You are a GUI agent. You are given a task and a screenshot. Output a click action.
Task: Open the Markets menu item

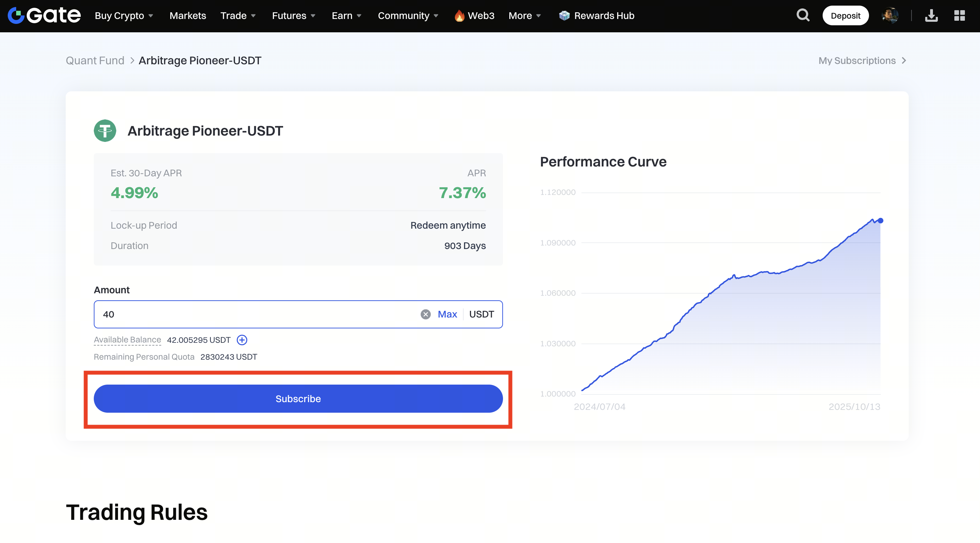[x=188, y=15]
